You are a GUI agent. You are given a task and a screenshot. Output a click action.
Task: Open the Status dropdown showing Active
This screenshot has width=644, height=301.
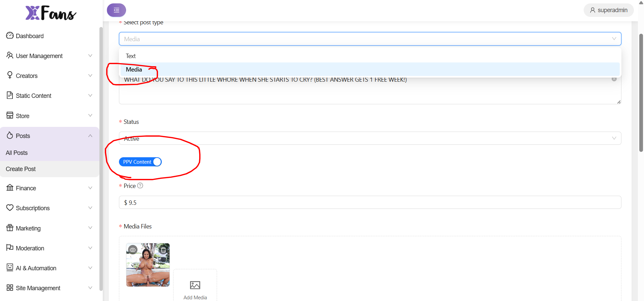pyautogui.click(x=370, y=138)
